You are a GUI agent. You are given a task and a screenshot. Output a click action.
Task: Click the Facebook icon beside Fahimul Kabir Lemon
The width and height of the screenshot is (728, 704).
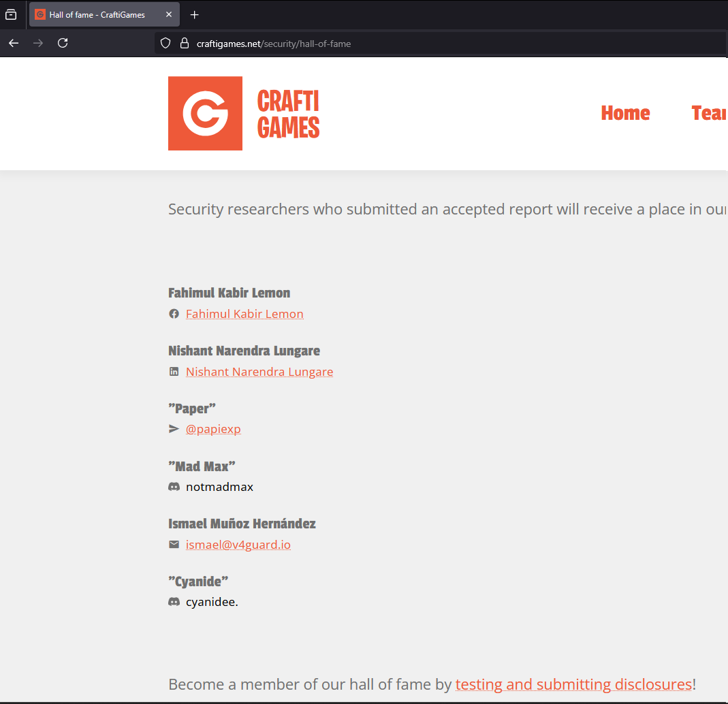pos(174,314)
